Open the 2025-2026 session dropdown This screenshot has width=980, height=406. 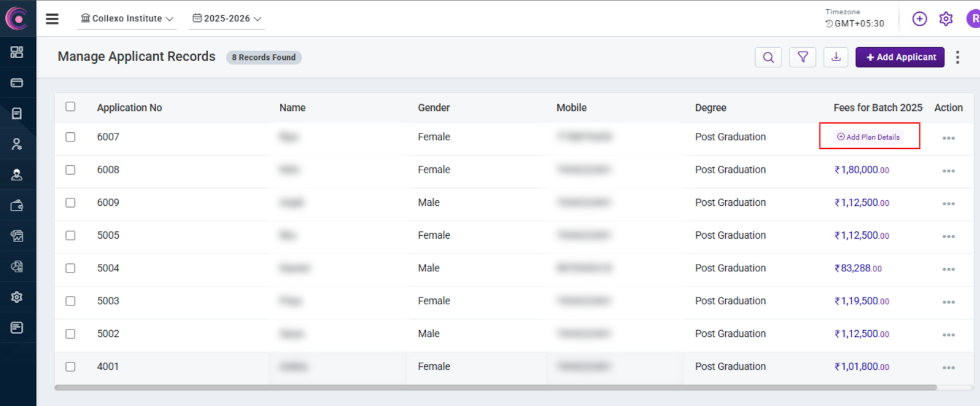pos(227,19)
